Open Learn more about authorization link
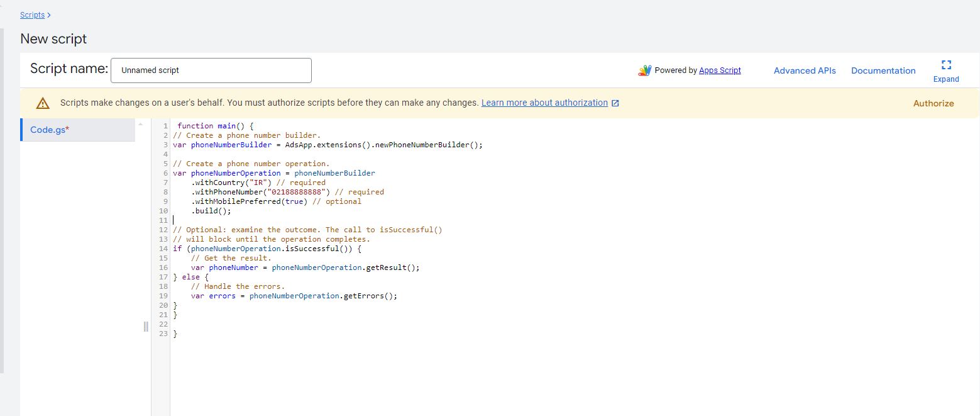 click(544, 103)
